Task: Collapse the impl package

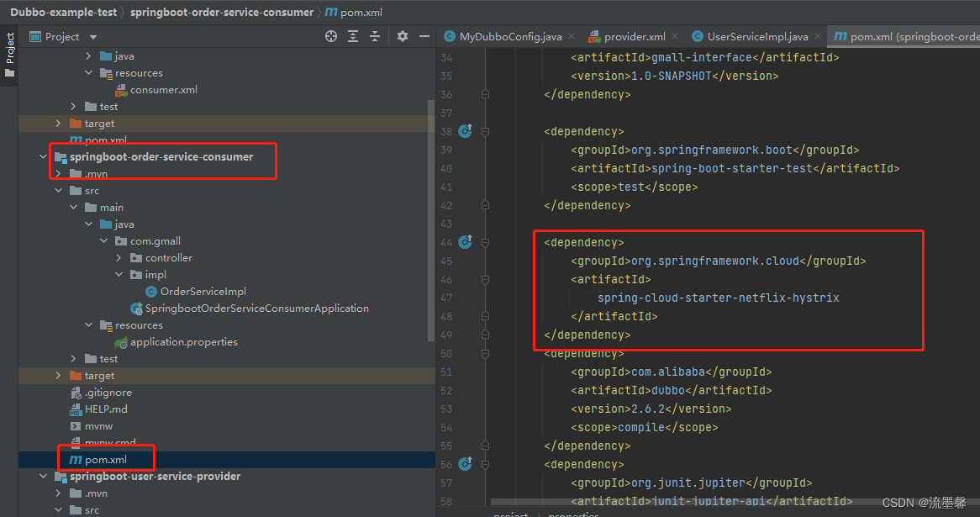Action: 119,274
